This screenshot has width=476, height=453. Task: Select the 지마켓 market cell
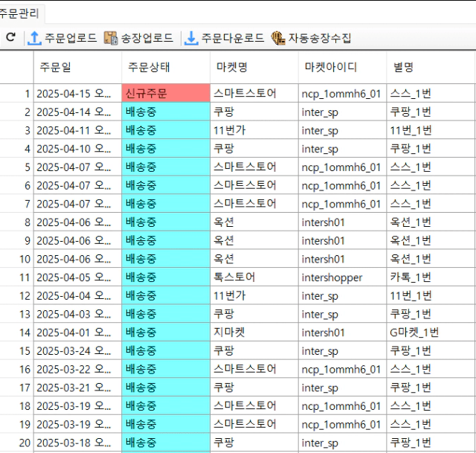point(254,332)
